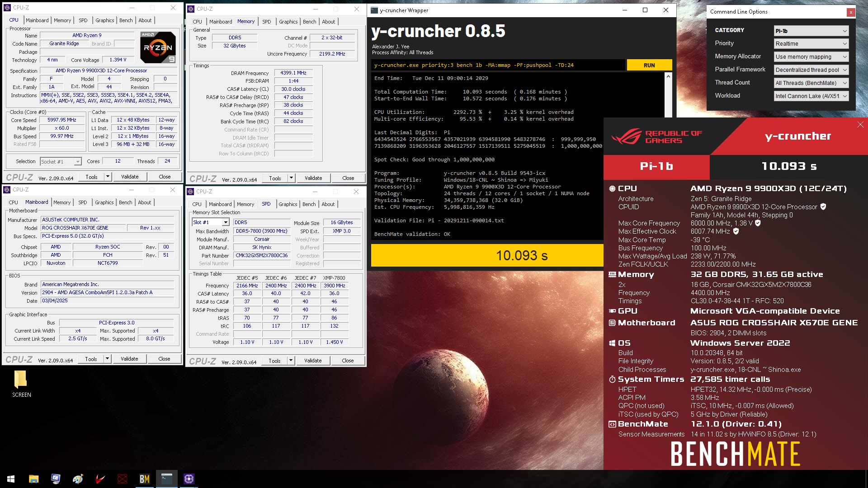Click the AMD Ryzen 9 logo in CPU-Z

[158, 47]
